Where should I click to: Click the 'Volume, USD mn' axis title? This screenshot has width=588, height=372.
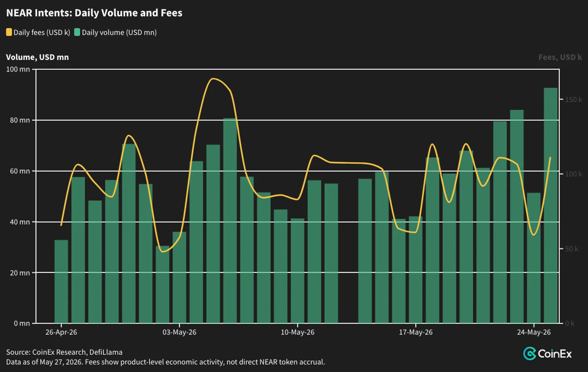(x=37, y=57)
